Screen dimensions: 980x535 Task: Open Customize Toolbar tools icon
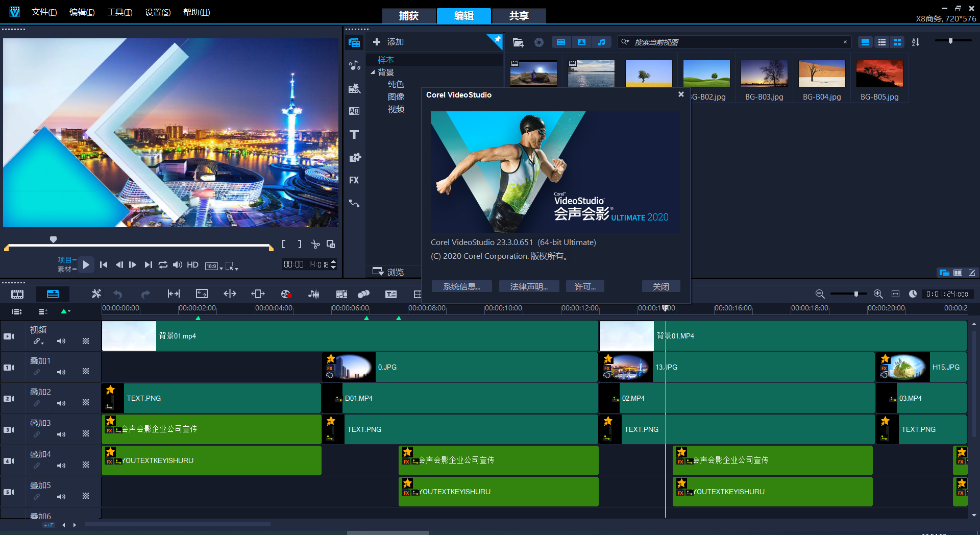click(x=96, y=294)
